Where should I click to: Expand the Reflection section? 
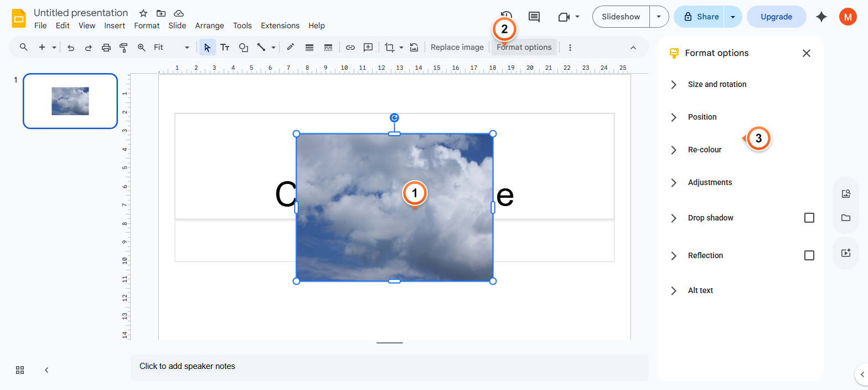tap(674, 255)
